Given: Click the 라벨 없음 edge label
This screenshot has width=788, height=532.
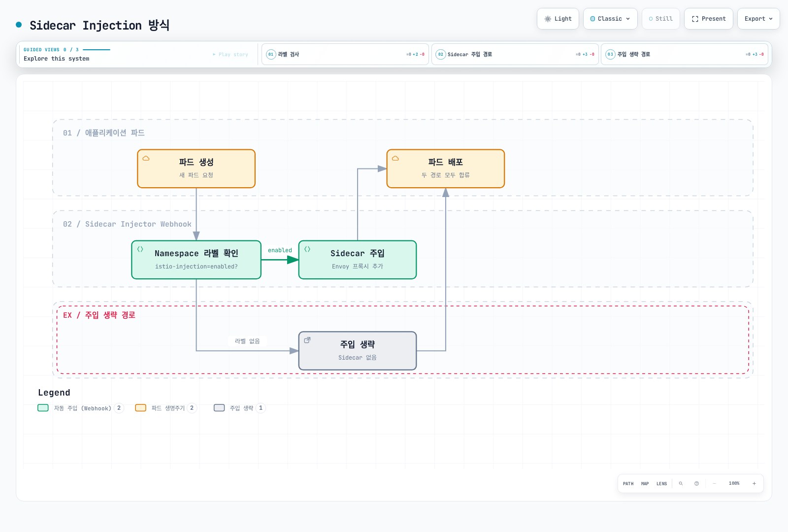Looking at the screenshot, I should (247, 341).
